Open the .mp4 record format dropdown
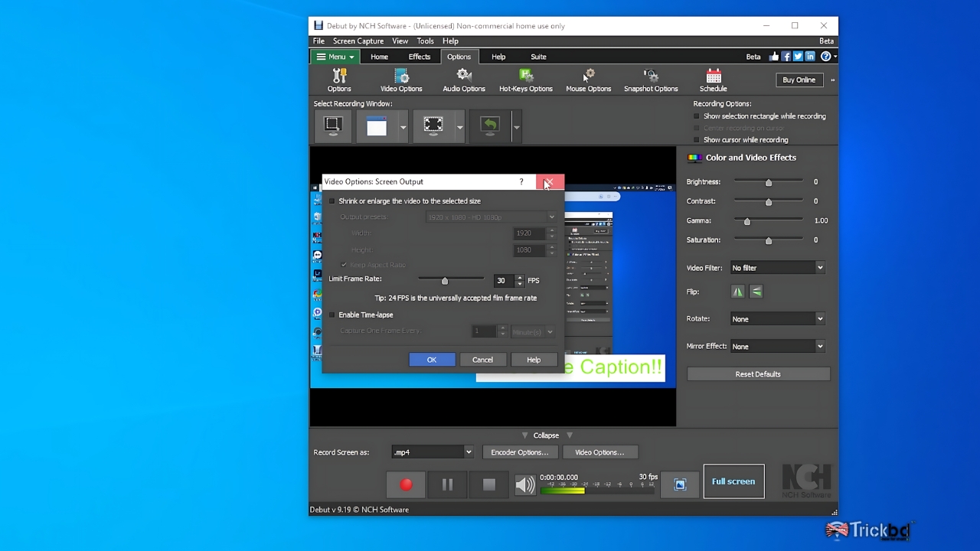This screenshot has height=551, width=980. tap(433, 452)
